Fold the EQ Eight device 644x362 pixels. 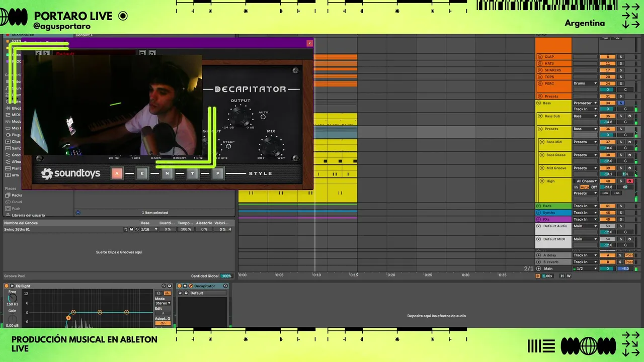pyautogui.click(x=12, y=286)
